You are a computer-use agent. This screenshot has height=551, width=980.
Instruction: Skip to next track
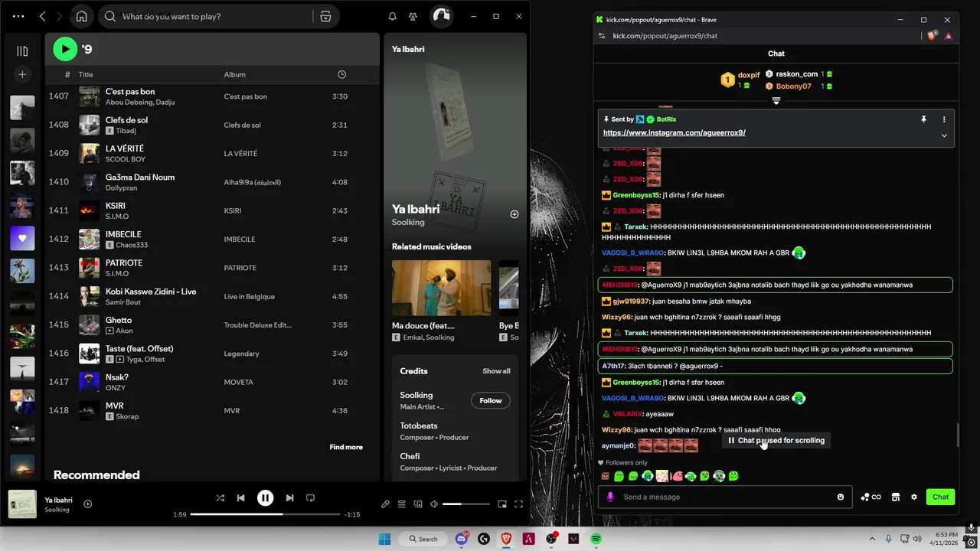(289, 497)
